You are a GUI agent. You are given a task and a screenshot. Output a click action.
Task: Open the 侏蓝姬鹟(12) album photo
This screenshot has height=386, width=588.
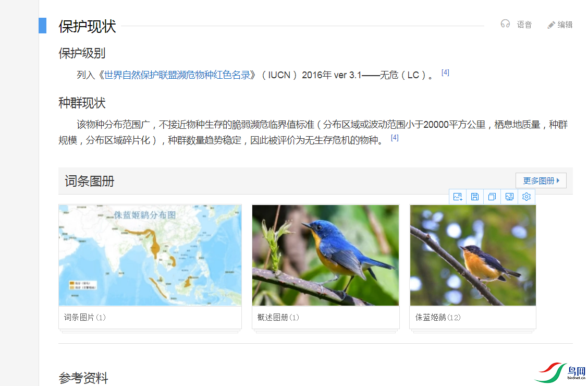coord(473,255)
